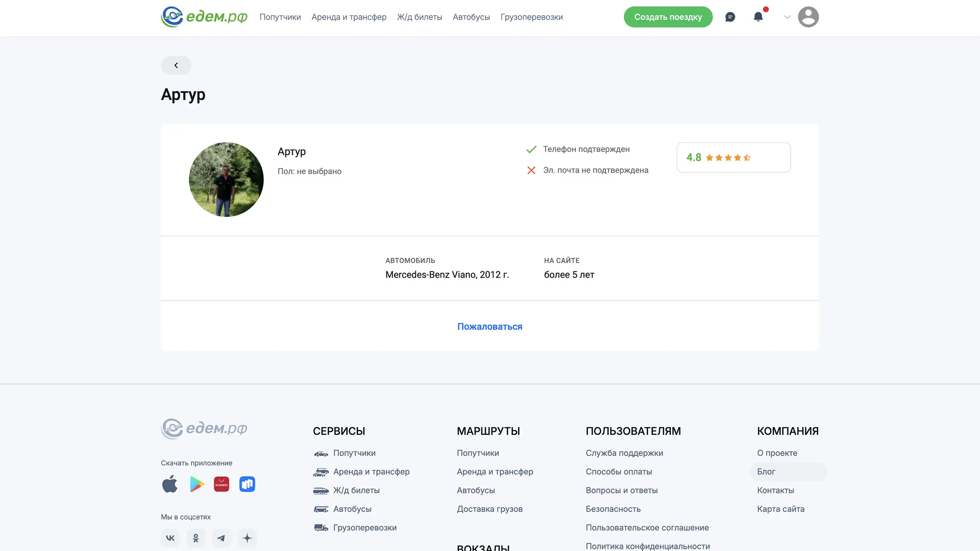Open the 4.8 star rating box
980x551 pixels.
click(733, 157)
